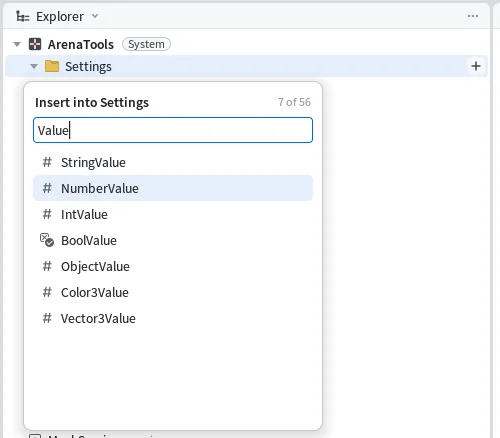500x438 pixels.
Task: Click the hash icon beside NumberValue
Action: [47, 188]
